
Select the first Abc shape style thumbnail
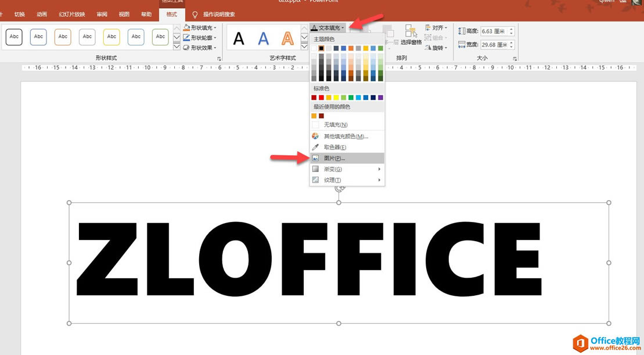pos(13,37)
